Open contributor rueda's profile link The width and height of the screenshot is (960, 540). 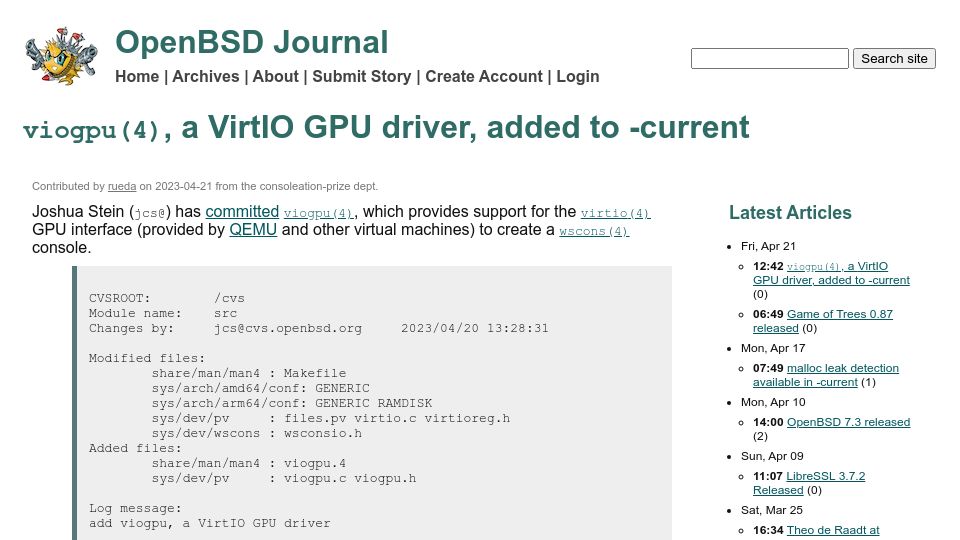[122, 186]
